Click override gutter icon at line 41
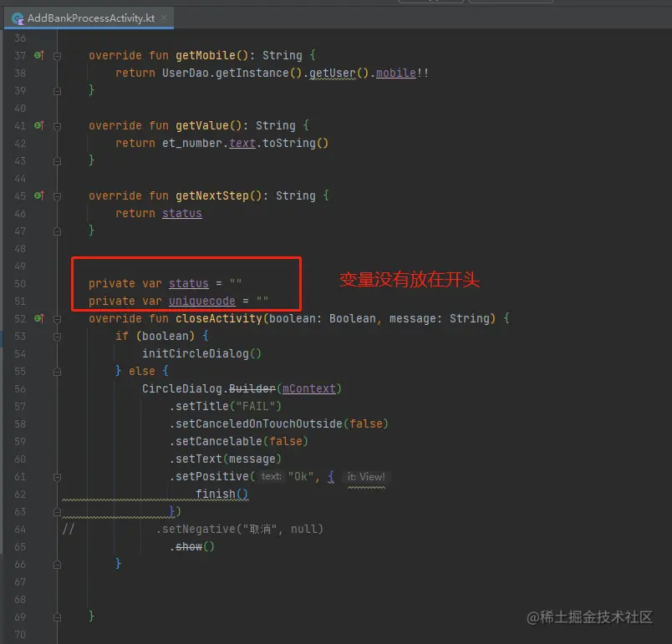Viewport: 672px width, 644px height. point(39,125)
